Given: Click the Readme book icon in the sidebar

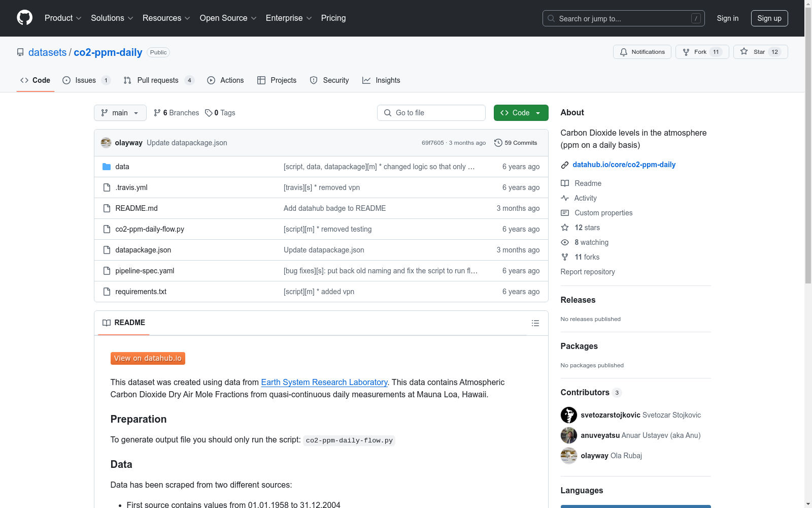Looking at the screenshot, I should (x=565, y=183).
